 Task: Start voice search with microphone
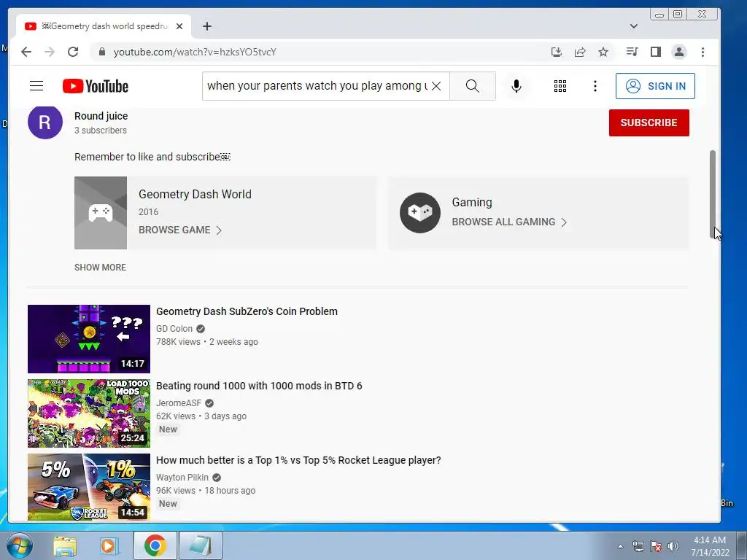pyautogui.click(x=516, y=86)
